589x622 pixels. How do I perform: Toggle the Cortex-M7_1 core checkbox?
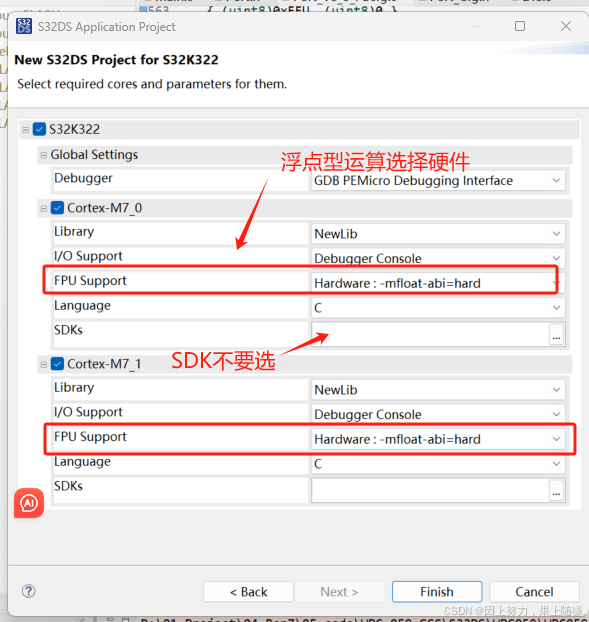coord(58,364)
